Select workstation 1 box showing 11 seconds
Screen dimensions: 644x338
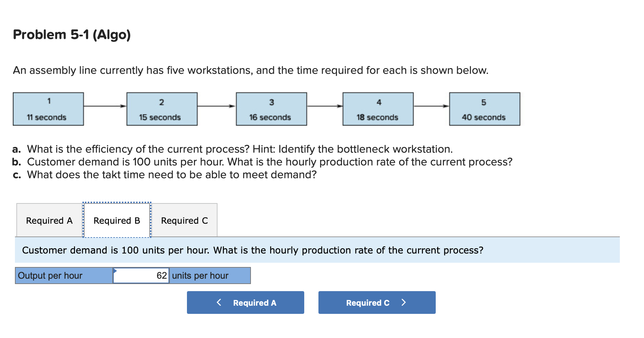coord(48,109)
